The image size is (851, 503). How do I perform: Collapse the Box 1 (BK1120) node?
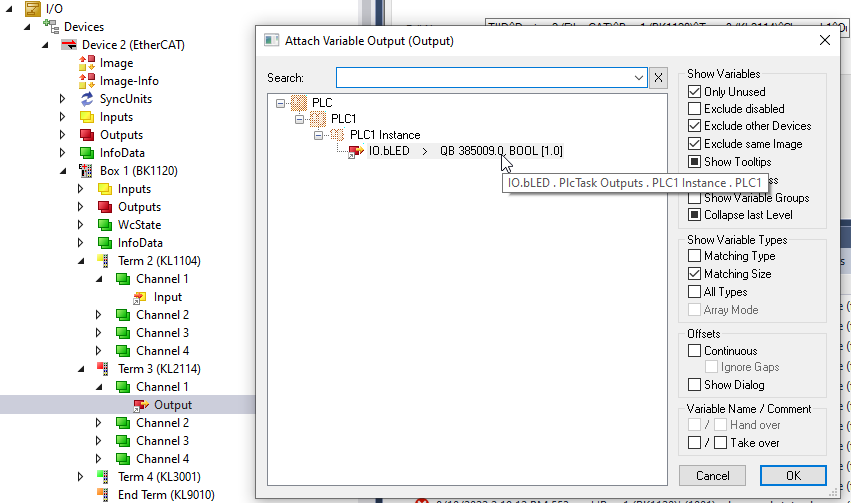point(62,171)
